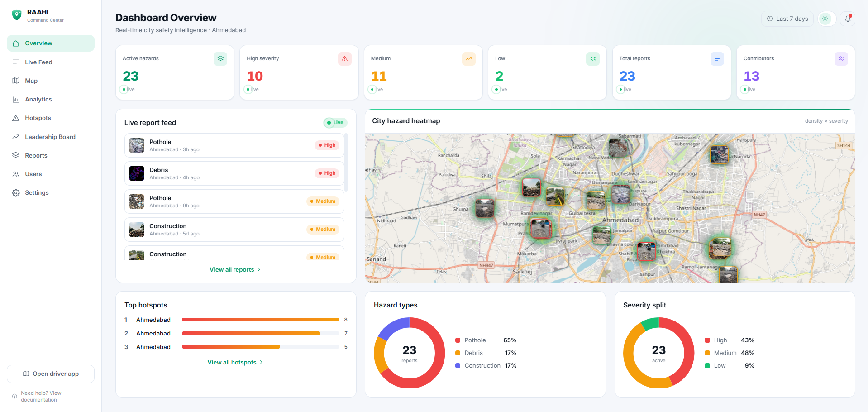Click the Open driver app button
The image size is (868, 412).
[51, 374]
